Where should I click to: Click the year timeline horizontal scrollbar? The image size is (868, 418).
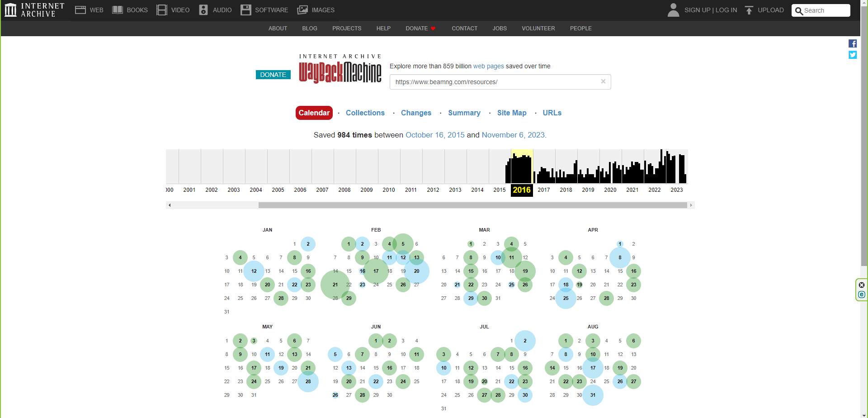(x=472, y=205)
